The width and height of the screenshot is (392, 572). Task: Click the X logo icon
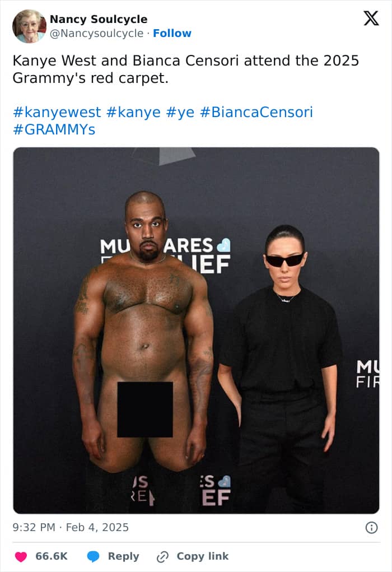coord(371,18)
